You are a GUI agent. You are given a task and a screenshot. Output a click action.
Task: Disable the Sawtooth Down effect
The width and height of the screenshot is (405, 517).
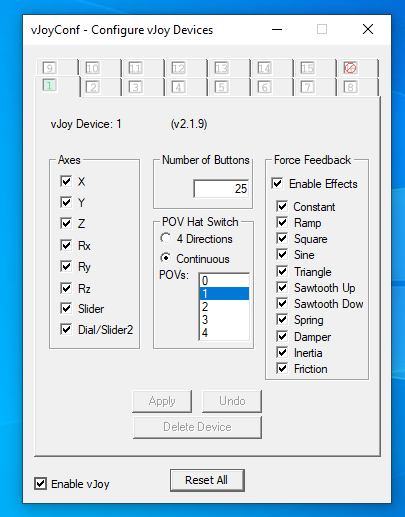pos(282,303)
